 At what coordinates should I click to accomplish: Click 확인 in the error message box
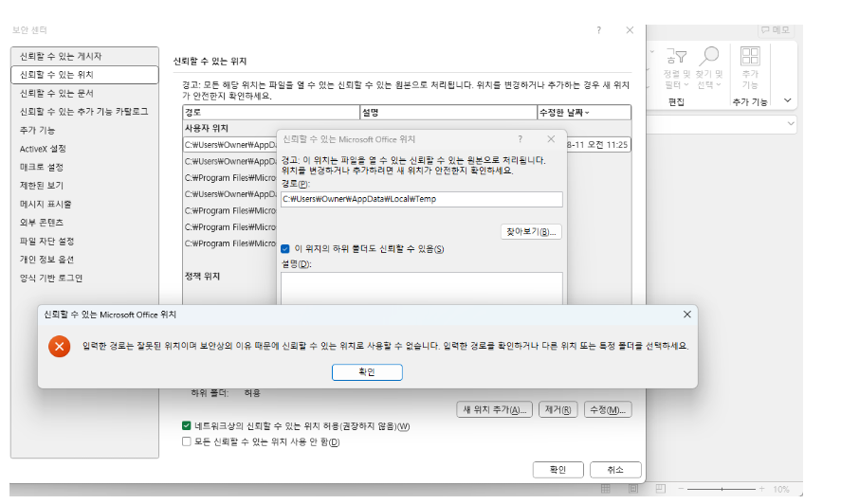(x=367, y=372)
